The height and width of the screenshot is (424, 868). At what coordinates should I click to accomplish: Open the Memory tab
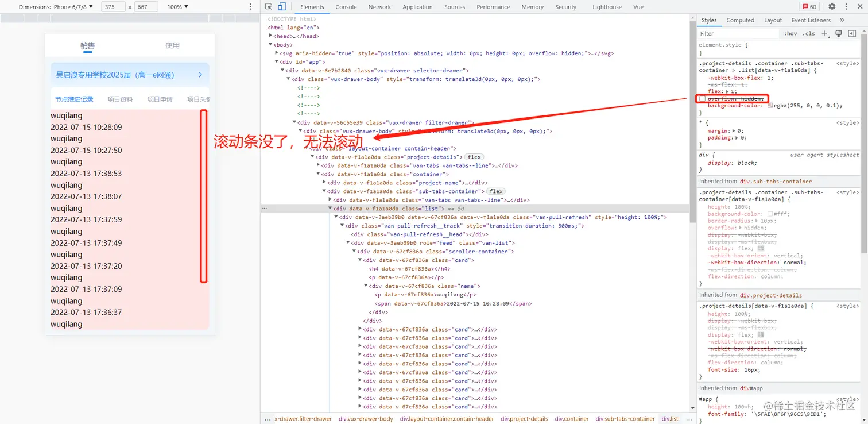pyautogui.click(x=533, y=7)
